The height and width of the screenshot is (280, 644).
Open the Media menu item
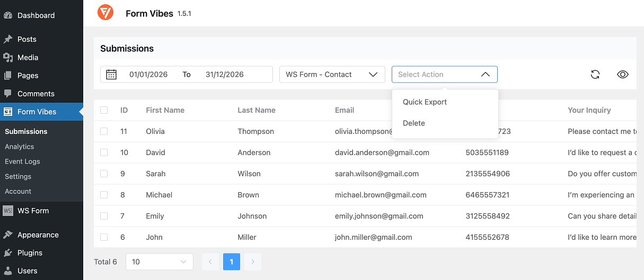point(41,57)
